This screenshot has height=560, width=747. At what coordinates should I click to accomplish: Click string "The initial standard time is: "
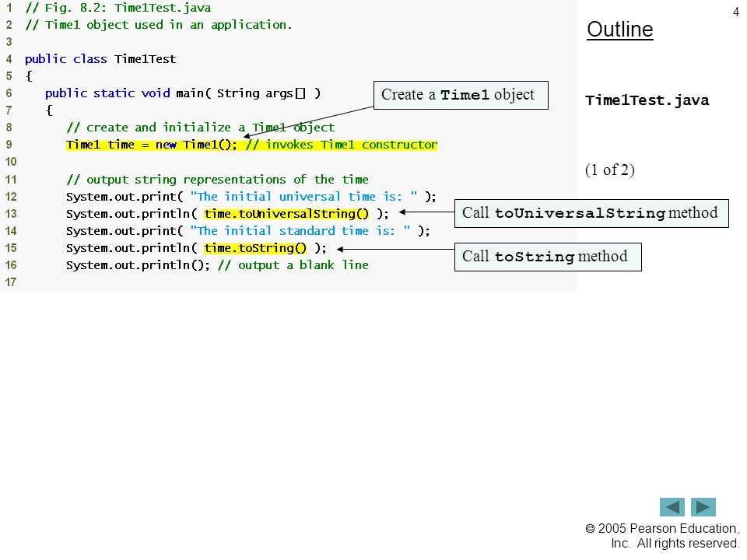[300, 231]
